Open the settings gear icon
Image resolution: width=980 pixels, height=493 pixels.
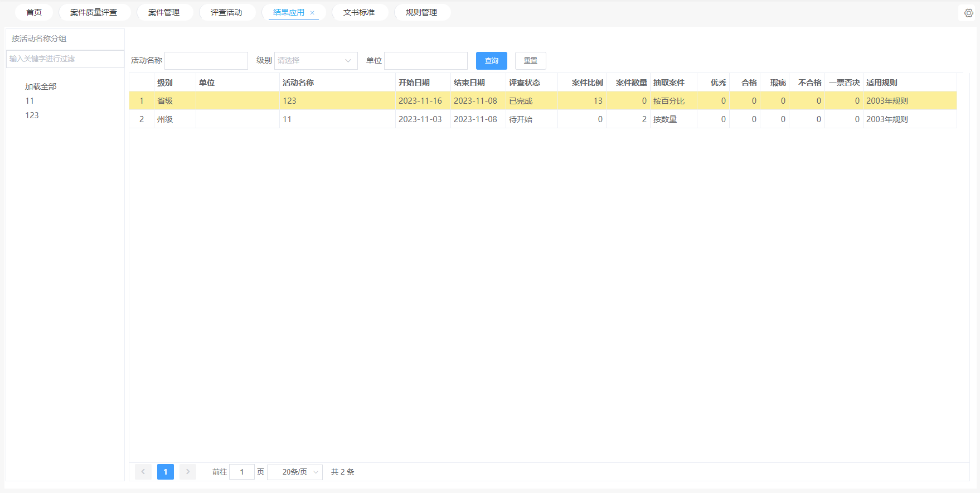coord(969,13)
